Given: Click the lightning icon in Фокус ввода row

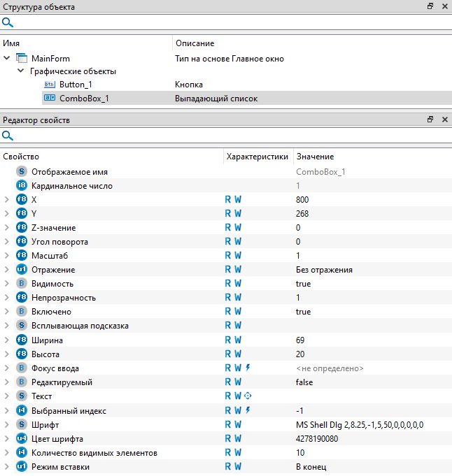Looking at the screenshot, I should pos(248,368).
